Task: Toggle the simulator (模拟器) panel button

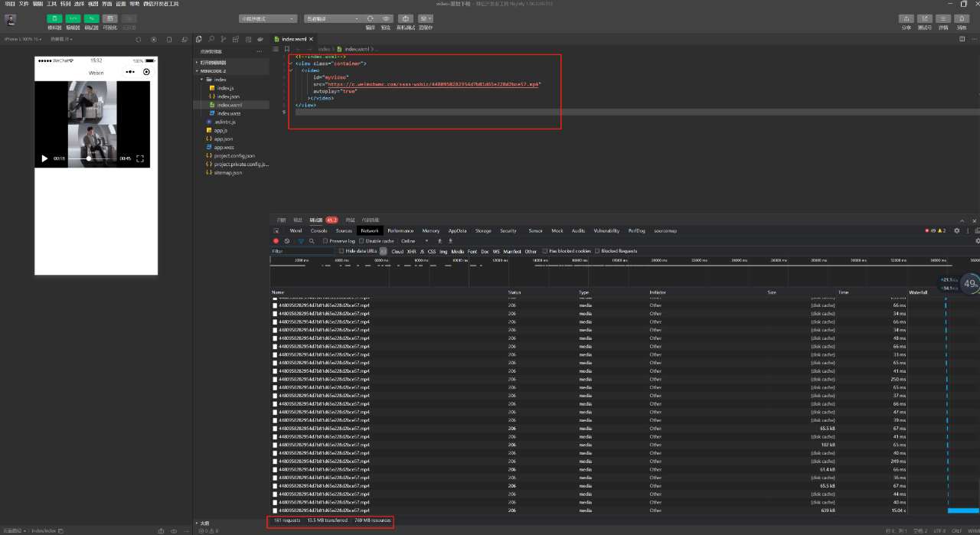Action: pos(54,18)
